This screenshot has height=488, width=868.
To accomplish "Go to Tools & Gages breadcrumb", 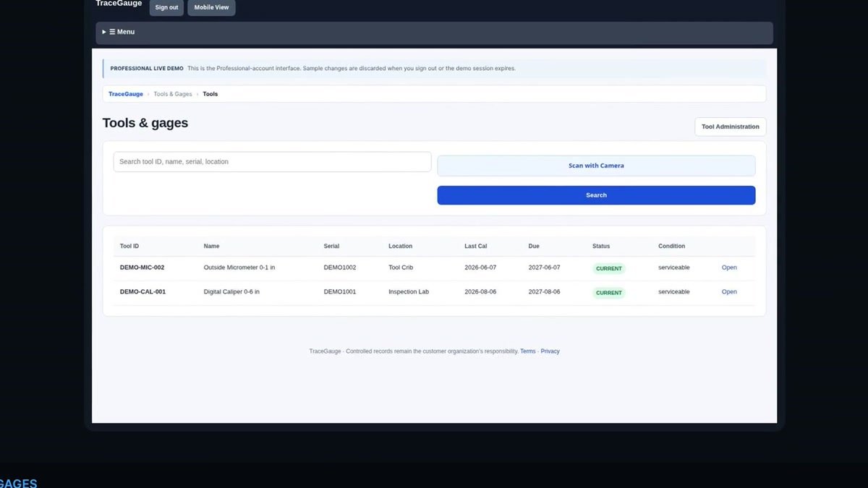I will coord(173,94).
